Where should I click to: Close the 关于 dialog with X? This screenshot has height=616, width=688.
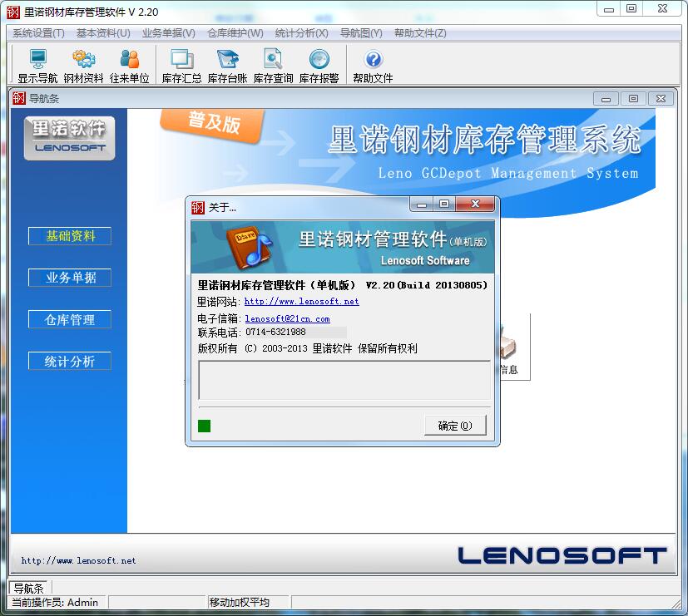click(475, 204)
